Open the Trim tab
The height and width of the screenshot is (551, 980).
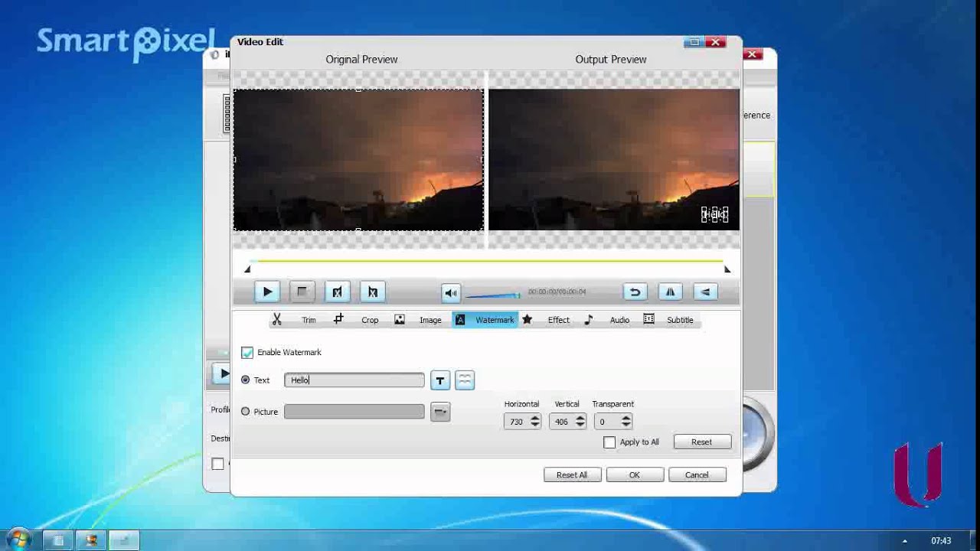(x=294, y=320)
